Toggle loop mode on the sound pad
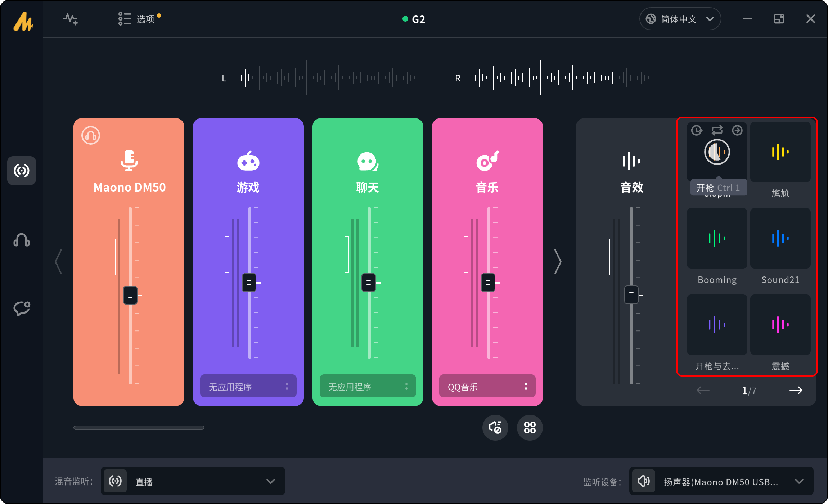This screenshot has height=504, width=828. click(x=717, y=130)
